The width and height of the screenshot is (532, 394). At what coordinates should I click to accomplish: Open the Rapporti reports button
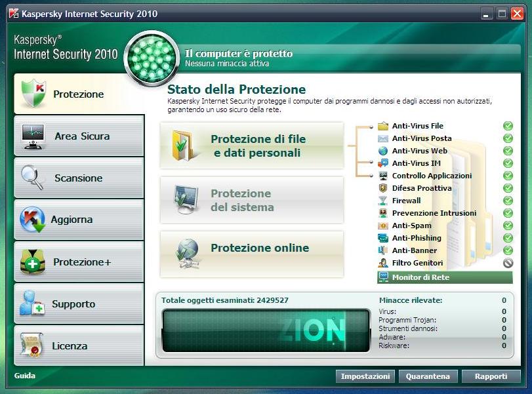pyautogui.click(x=491, y=376)
